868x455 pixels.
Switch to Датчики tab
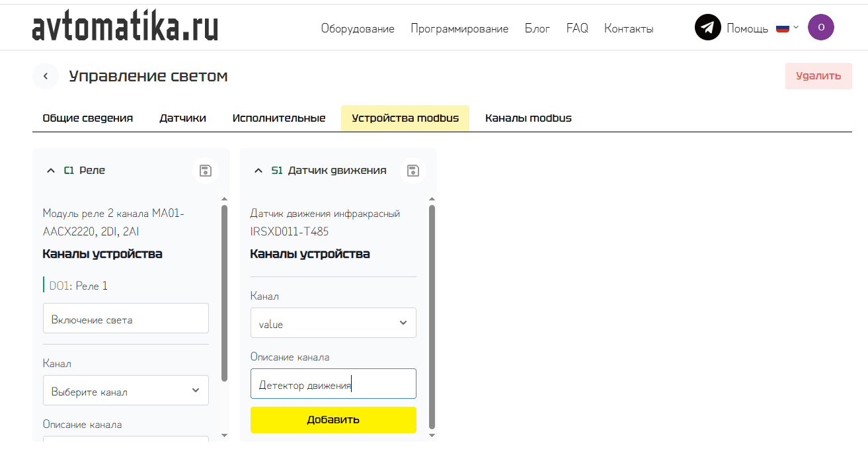click(x=182, y=118)
